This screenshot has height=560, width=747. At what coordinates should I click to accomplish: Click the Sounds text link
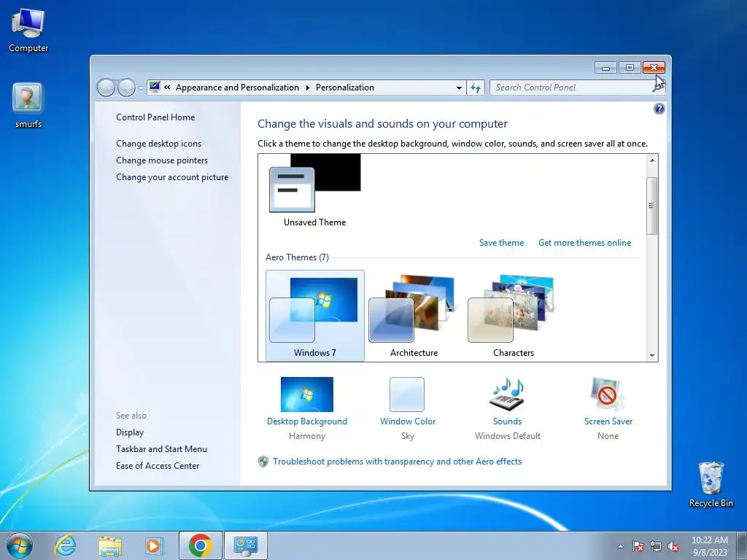tap(508, 421)
